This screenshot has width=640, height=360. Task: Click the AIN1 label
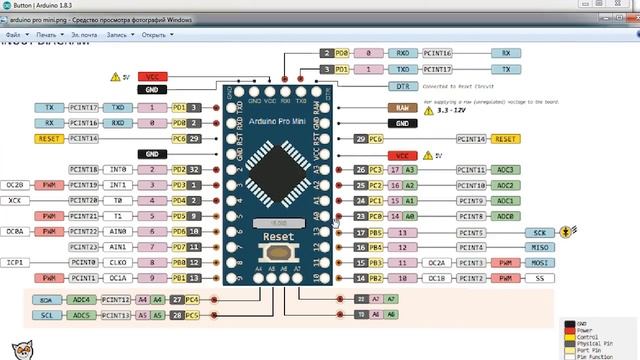118,247
